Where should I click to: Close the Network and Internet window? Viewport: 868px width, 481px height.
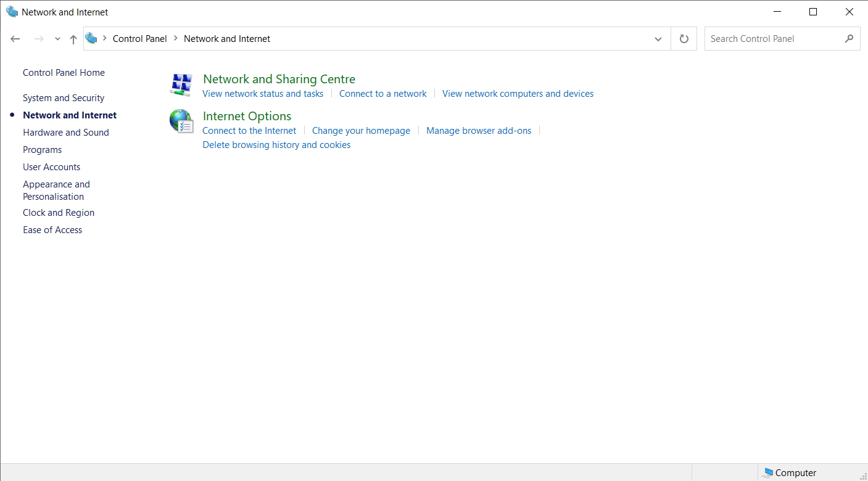[x=849, y=12]
